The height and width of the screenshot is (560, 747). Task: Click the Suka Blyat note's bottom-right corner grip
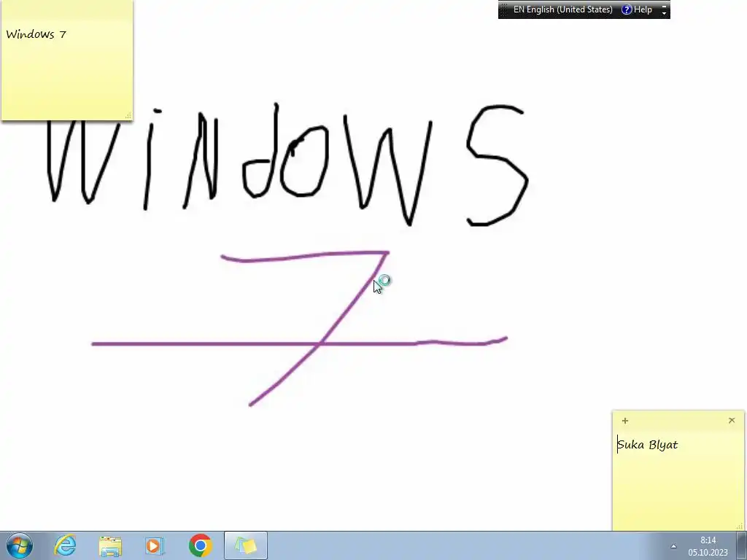coord(740,526)
